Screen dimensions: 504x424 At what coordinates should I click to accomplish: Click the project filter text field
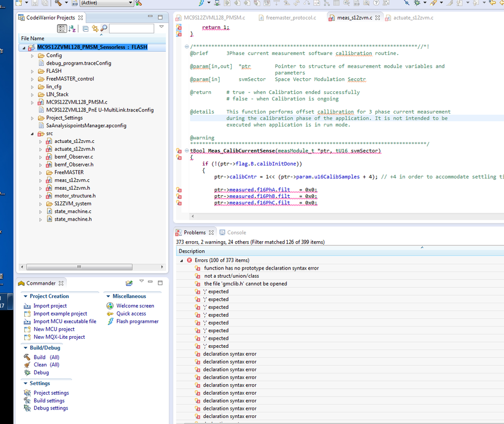pos(131,29)
